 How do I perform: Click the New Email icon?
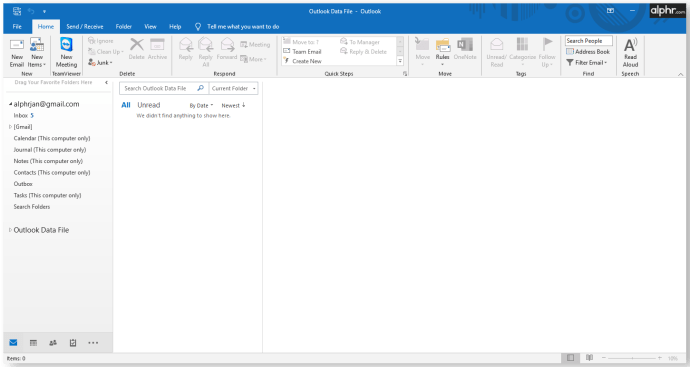(17, 45)
